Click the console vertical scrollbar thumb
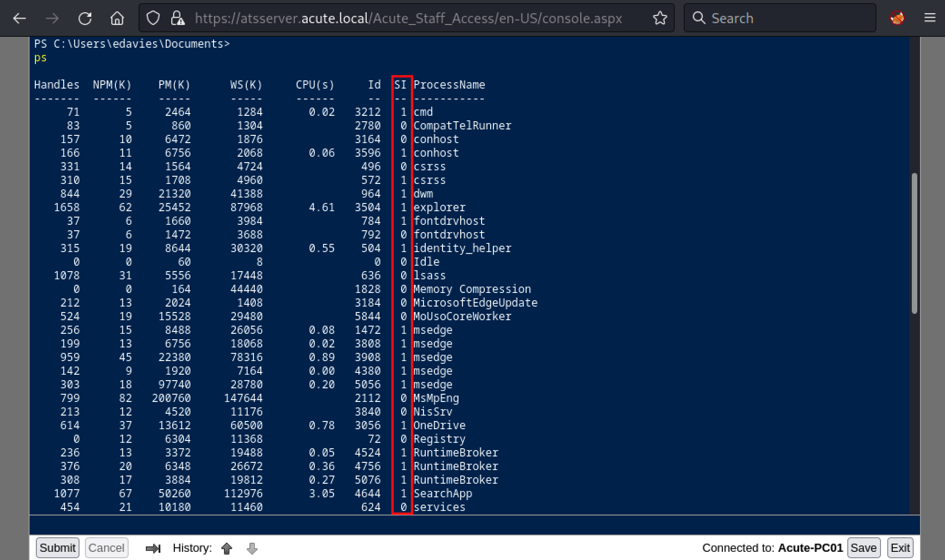The image size is (945, 560). click(914, 243)
